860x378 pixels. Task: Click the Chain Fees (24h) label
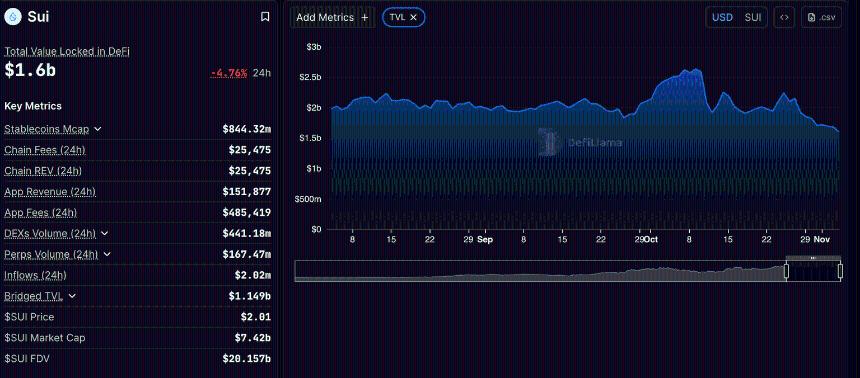[x=45, y=150]
